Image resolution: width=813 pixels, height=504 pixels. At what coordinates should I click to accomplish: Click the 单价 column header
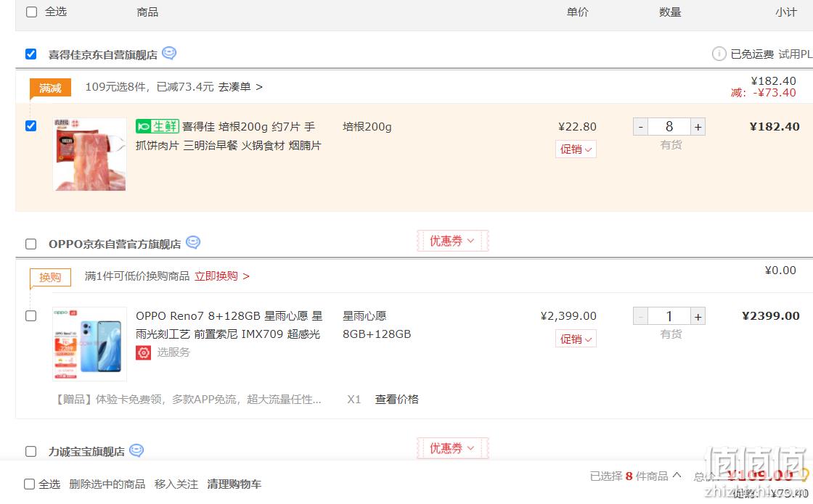(578, 12)
